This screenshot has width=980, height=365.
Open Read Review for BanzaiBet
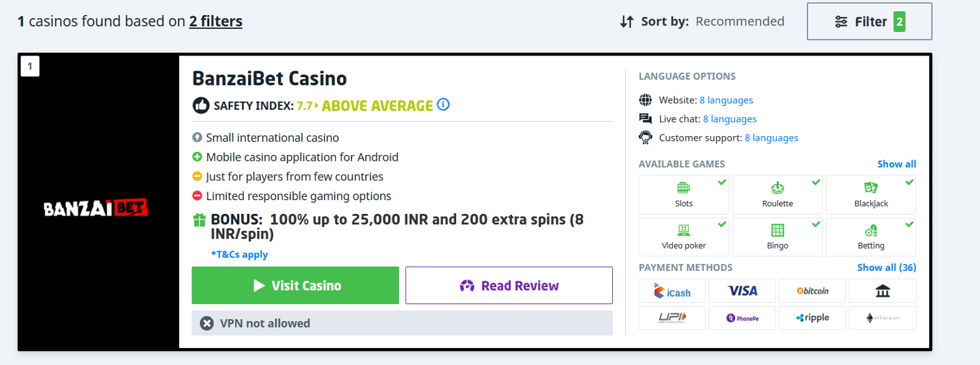pos(509,285)
